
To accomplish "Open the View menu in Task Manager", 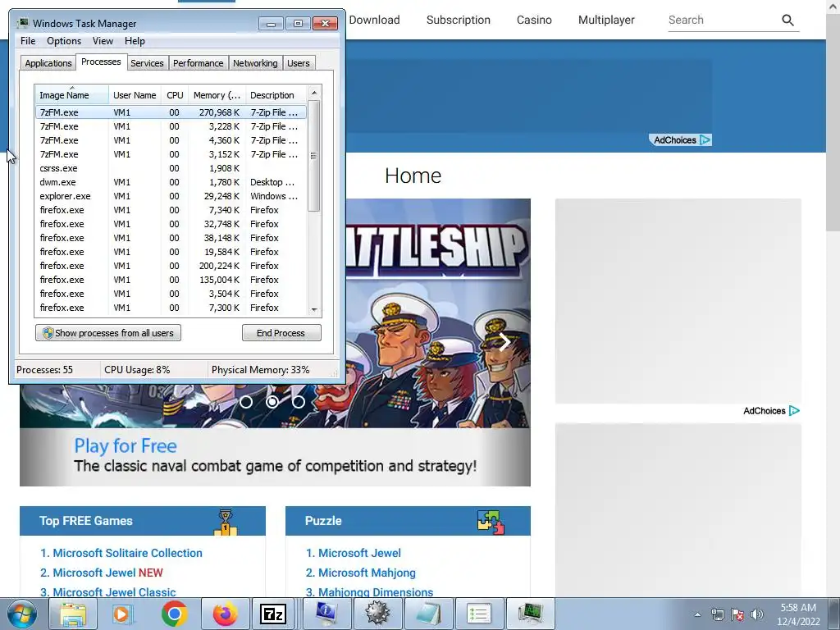I will [103, 41].
